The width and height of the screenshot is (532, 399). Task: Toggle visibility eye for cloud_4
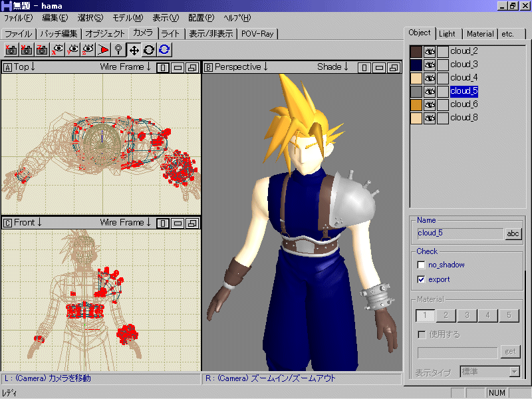(x=430, y=78)
